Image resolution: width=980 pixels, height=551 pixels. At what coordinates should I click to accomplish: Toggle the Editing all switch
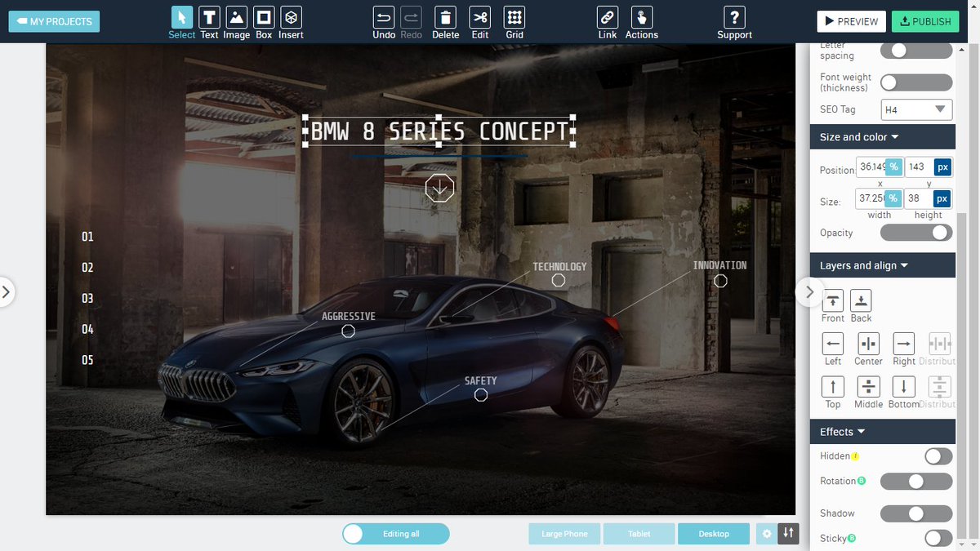(396, 534)
